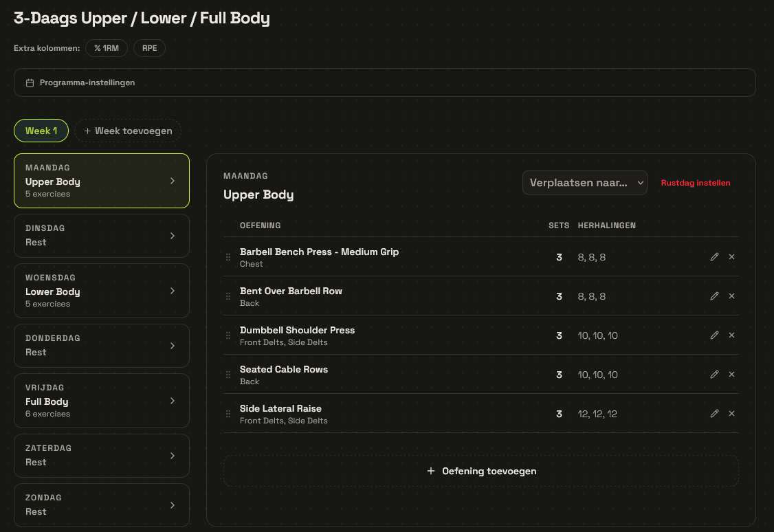
Task: Click Rustdag instellen link
Action: click(x=696, y=183)
